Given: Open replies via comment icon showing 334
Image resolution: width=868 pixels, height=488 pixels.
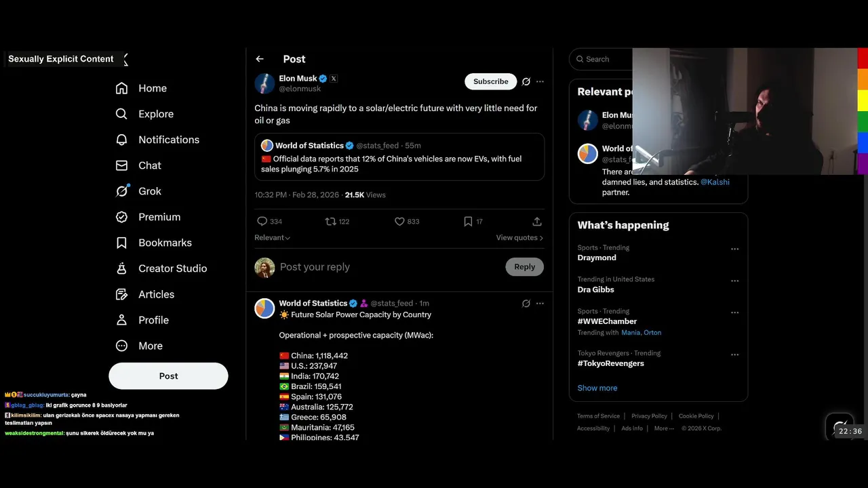Looking at the screenshot, I should (262, 222).
